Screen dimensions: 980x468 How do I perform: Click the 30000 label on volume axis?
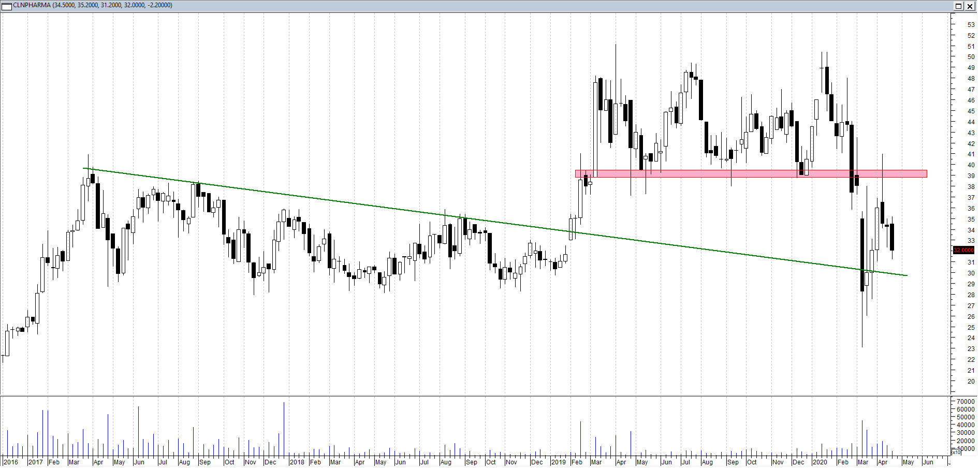pyautogui.click(x=966, y=433)
